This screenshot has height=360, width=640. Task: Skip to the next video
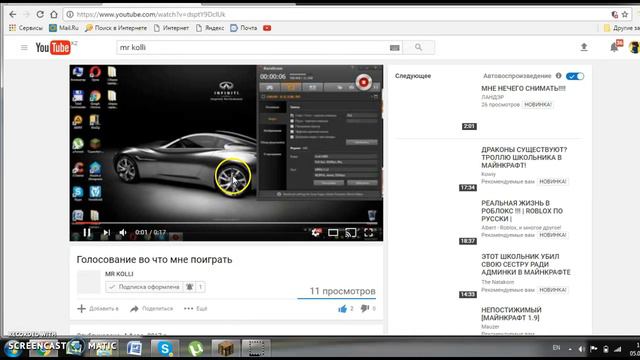pos(107,232)
